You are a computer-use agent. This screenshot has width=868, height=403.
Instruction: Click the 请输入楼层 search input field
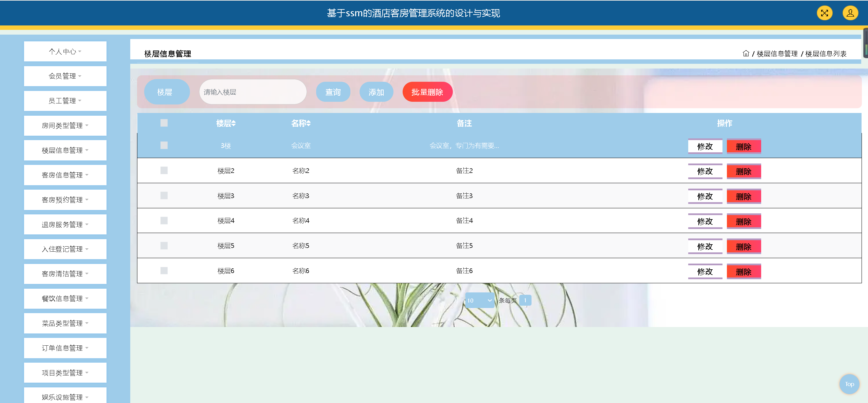pyautogui.click(x=253, y=92)
